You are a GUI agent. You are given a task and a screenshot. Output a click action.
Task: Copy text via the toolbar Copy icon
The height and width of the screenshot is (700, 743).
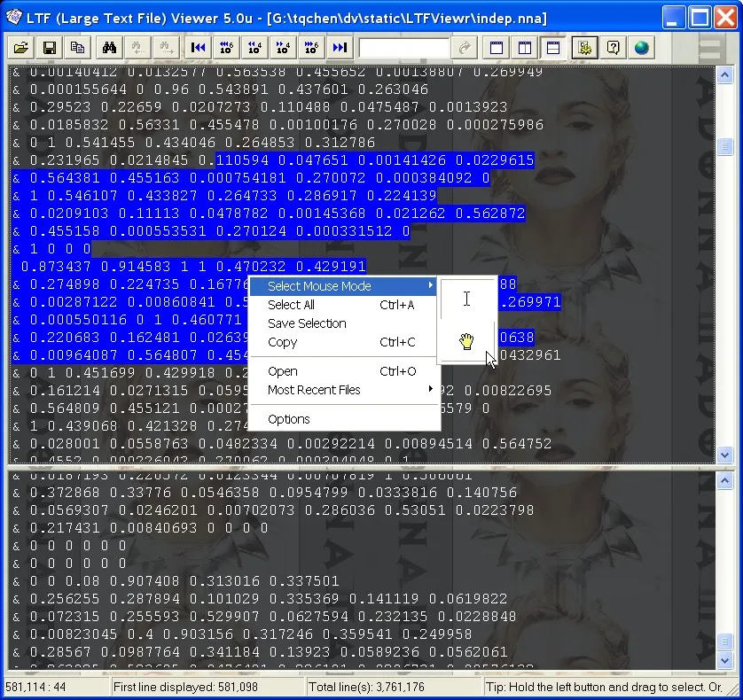tap(77, 48)
